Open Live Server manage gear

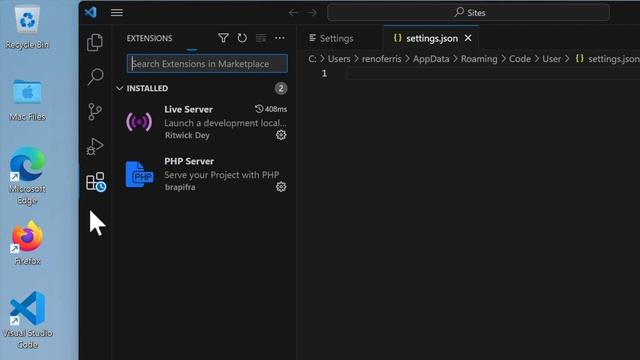coord(281,135)
